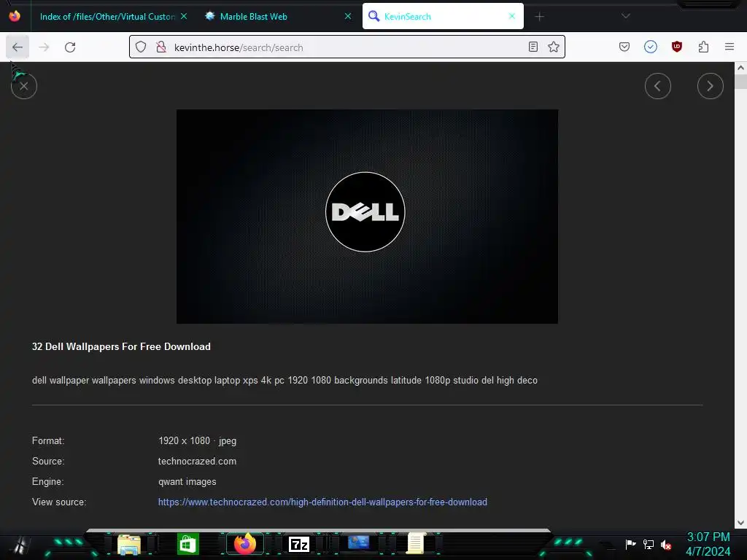747x560 pixels.
Task: Click the insecure connection padlock icon
Action: [x=161, y=47]
